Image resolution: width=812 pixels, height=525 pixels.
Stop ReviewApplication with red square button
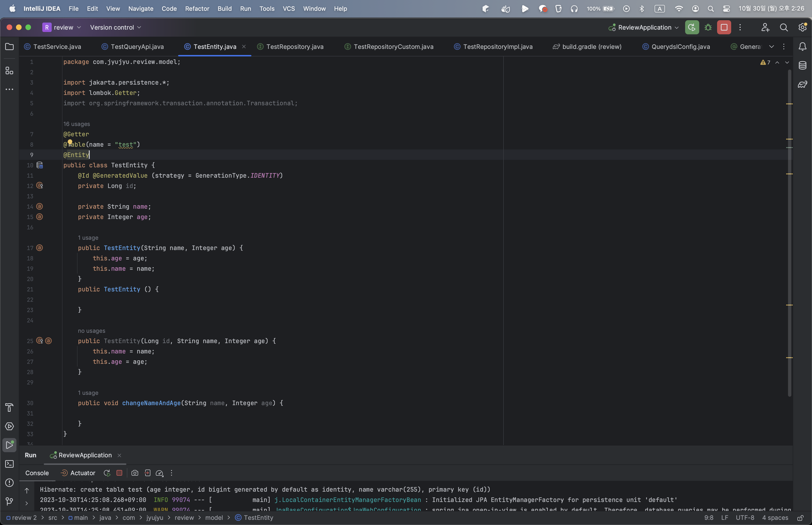724,27
